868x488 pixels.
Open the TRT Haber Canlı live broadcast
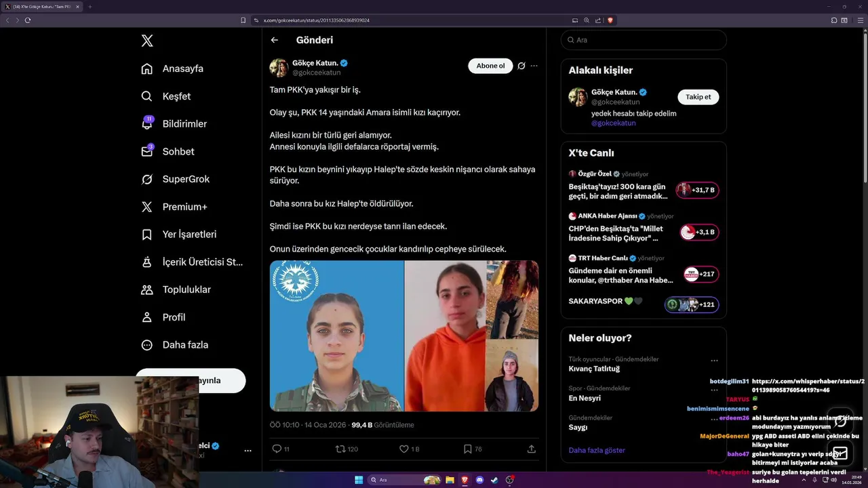(x=644, y=269)
